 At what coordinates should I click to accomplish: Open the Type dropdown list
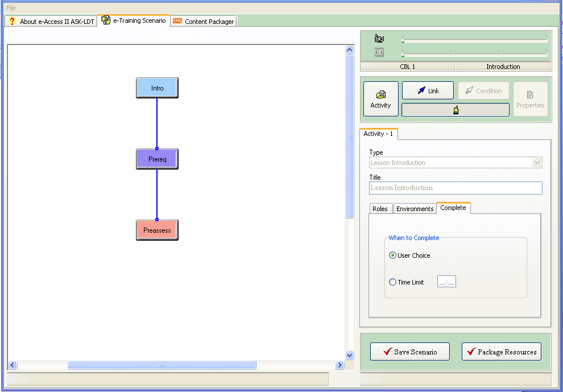click(x=537, y=163)
